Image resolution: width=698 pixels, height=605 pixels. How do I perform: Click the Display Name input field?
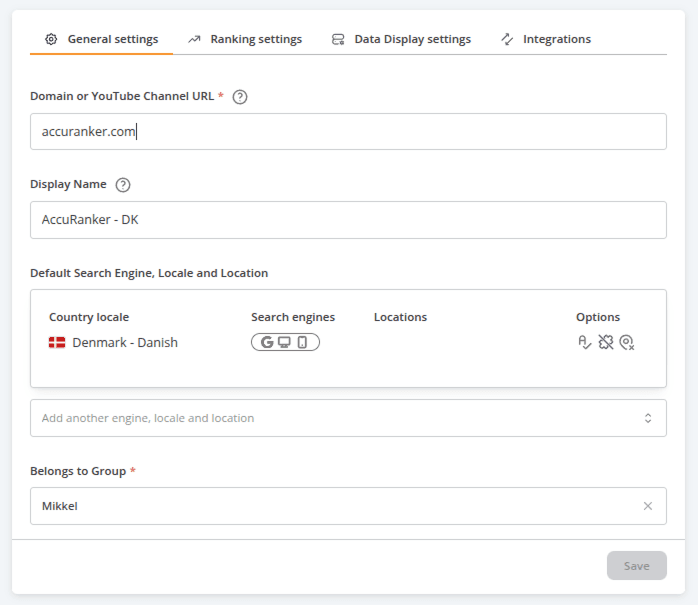pyautogui.click(x=348, y=220)
